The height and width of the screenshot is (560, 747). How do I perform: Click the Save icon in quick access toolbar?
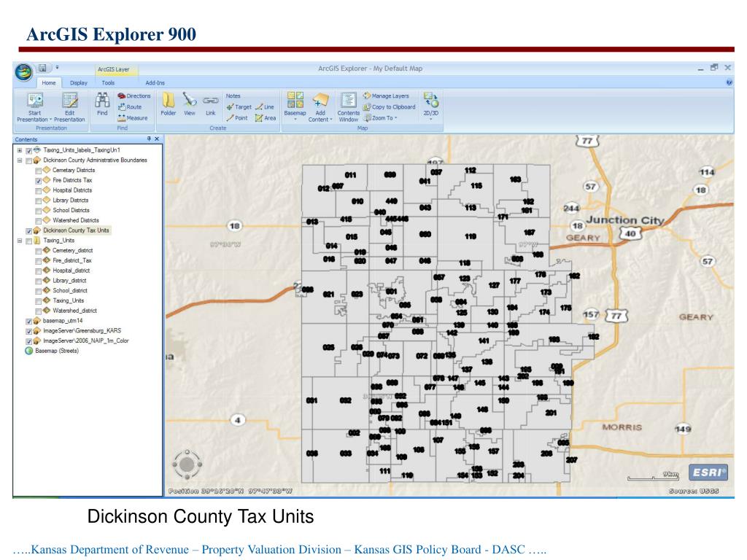click(42, 68)
